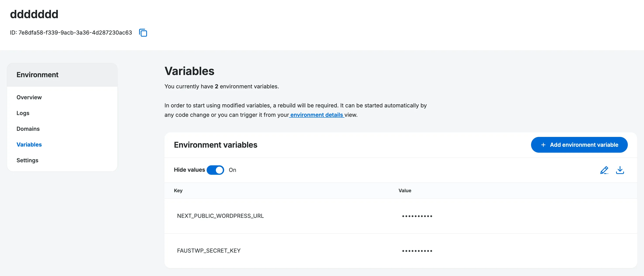Toggle the Hide values switch
The width and height of the screenshot is (644, 276).
tap(215, 170)
